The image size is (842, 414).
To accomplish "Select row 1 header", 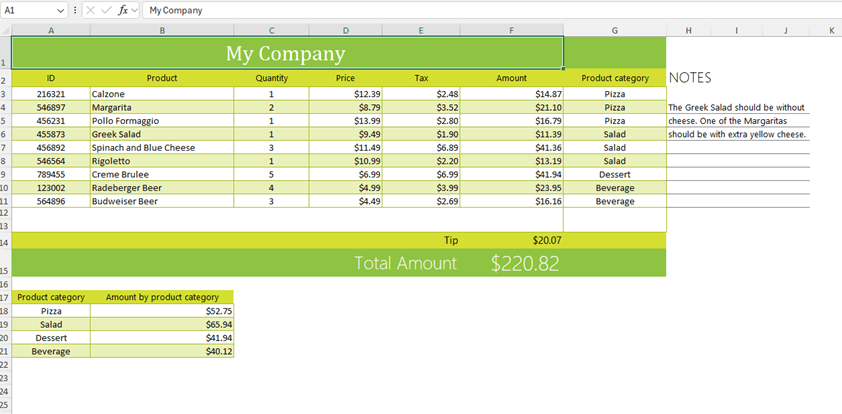I will 5,53.
